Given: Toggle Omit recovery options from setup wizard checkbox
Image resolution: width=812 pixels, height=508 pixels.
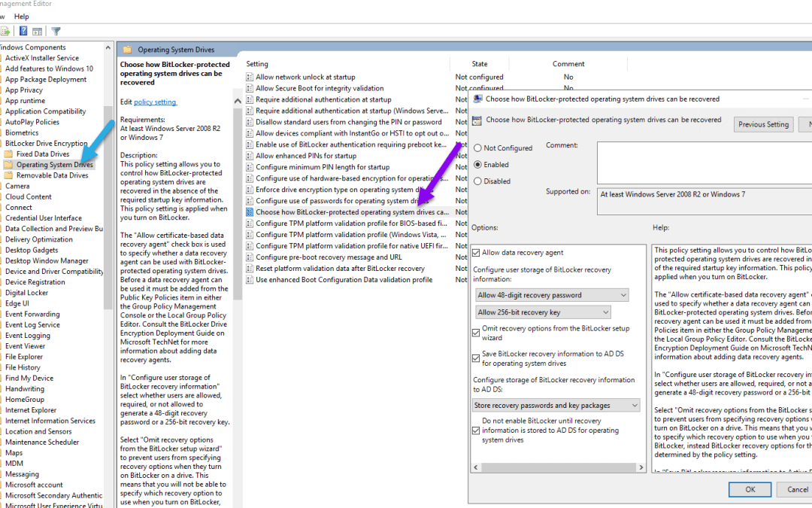Looking at the screenshot, I should pyautogui.click(x=476, y=333).
